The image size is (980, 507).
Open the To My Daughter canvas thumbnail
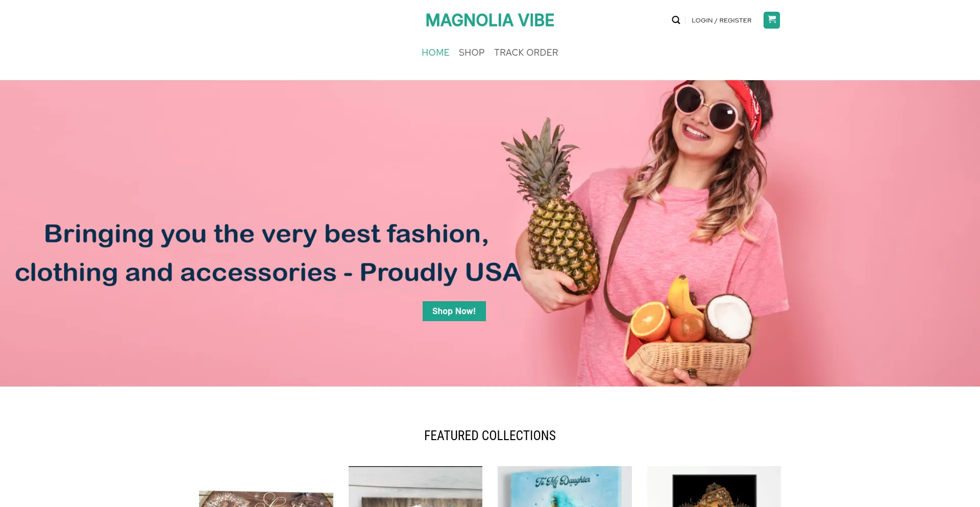pos(565,487)
